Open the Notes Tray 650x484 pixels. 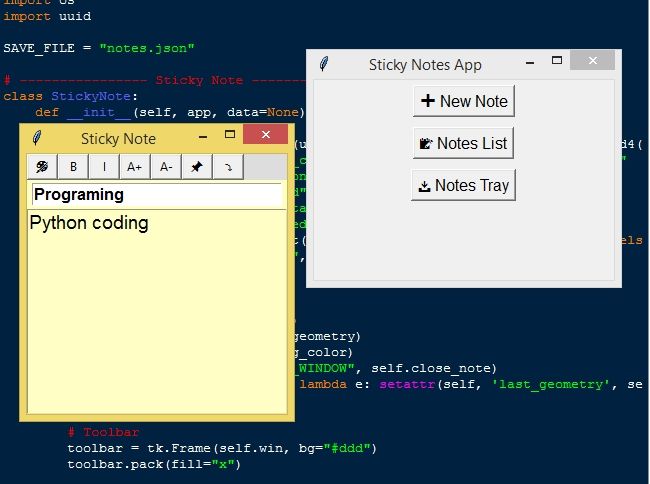464,185
